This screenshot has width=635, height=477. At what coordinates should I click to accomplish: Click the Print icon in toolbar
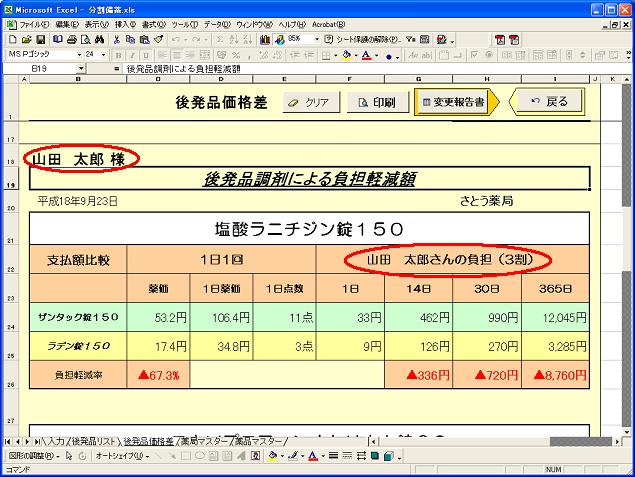pyautogui.click(x=73, y=39)
